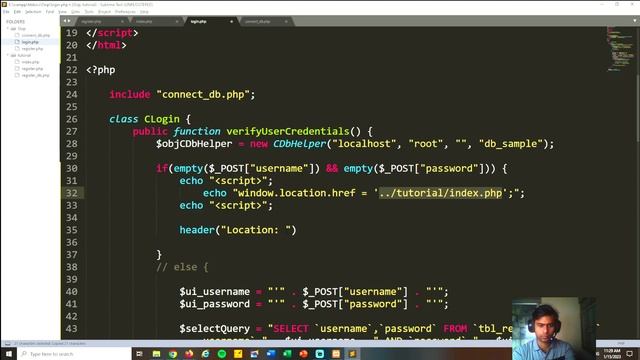
Task: Click line number 24 in the gutter
Action: pos(71,94)
